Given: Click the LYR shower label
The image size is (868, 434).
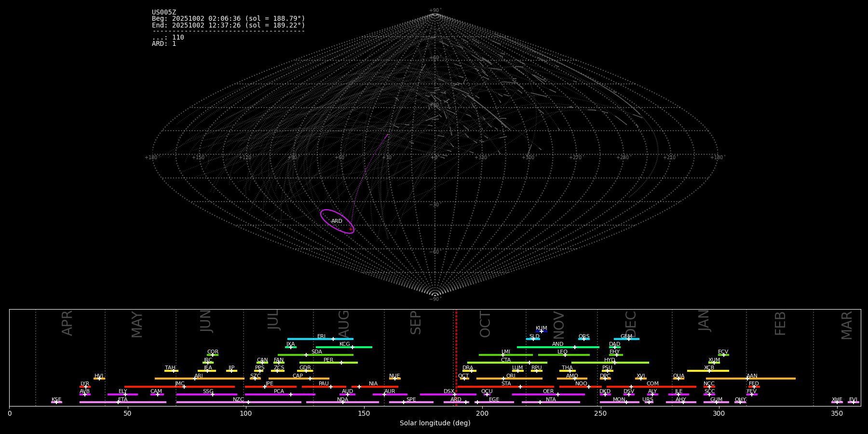Looking at the screenshot, I should pos(85,384).
